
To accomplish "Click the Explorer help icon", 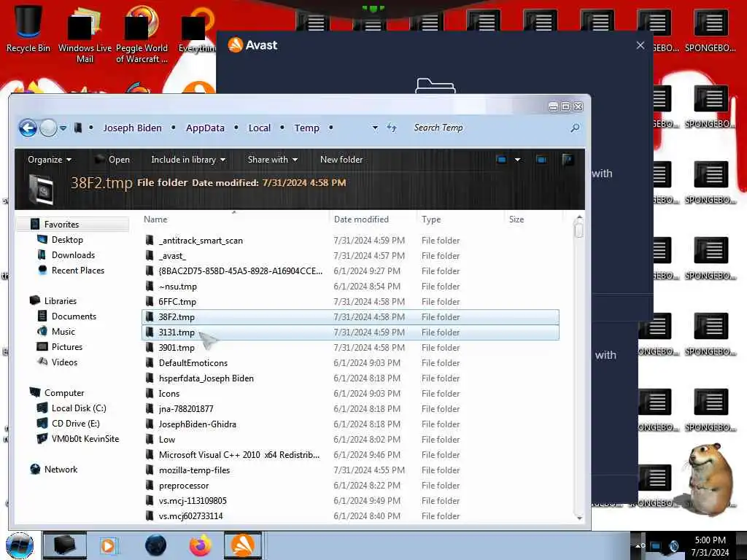I will 567,160.
